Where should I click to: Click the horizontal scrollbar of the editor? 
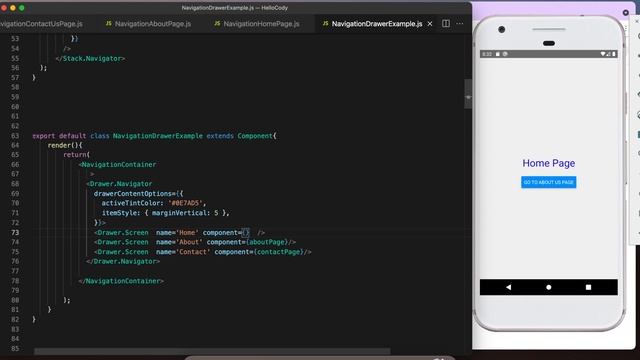click(212, 351)
